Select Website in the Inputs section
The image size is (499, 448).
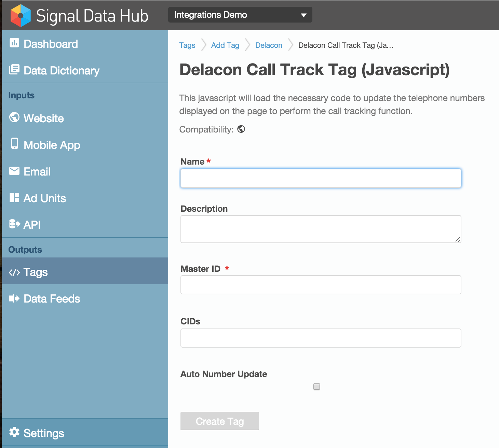pos(85,118)
